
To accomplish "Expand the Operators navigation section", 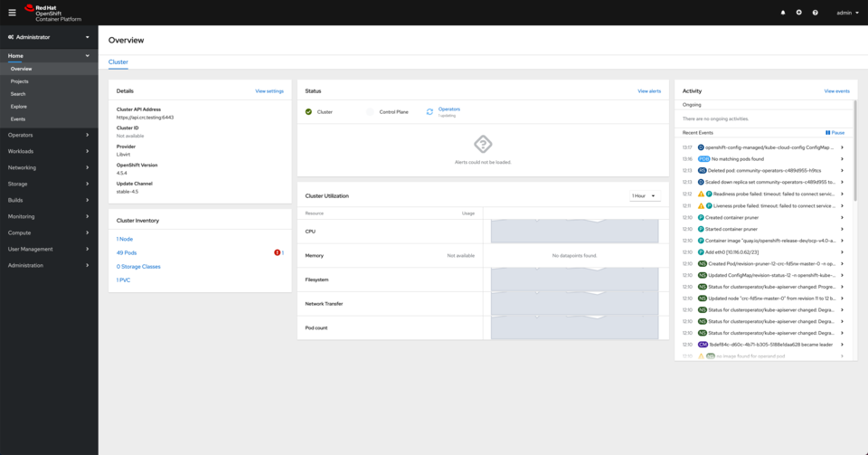I will click(x=49, y=135).
